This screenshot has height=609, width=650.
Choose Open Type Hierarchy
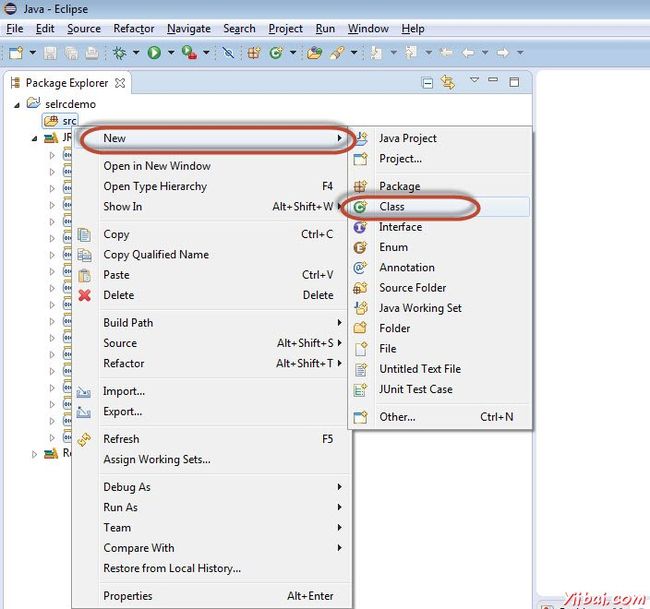[x=212, y=187]
